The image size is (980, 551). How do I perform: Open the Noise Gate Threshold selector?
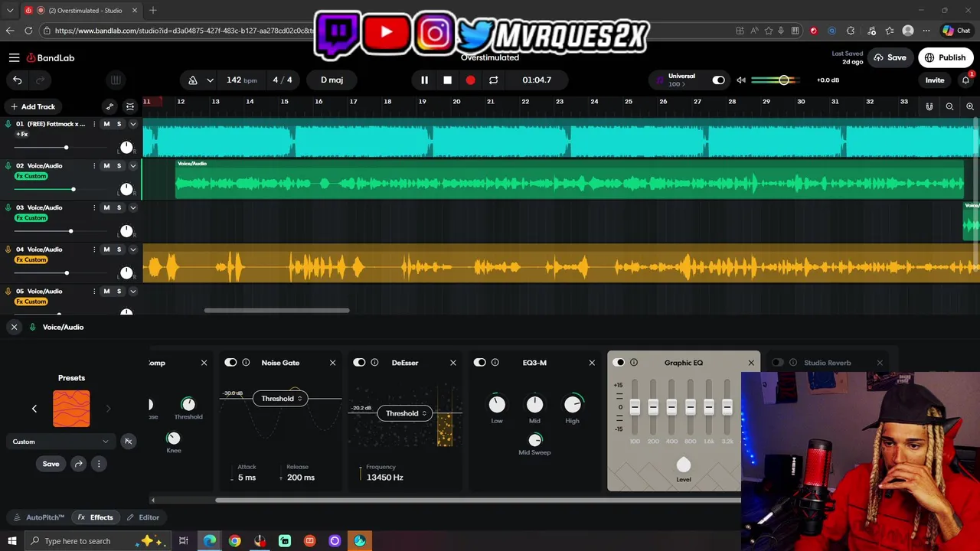pos(280,399)
